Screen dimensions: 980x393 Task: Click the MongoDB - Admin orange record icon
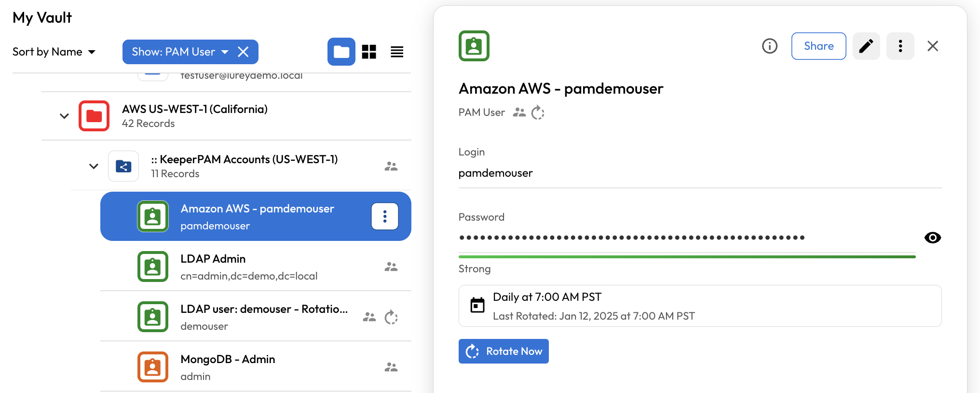[153, 367]
